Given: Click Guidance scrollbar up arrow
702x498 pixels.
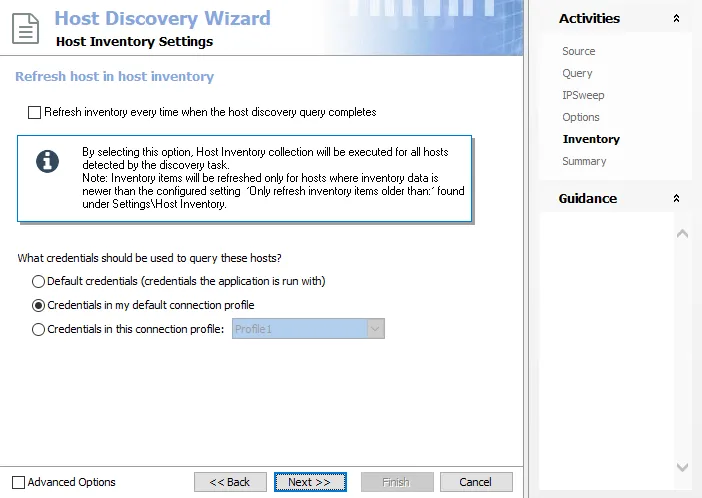Looking at the screenshot, I should click(x=682, y=233).
